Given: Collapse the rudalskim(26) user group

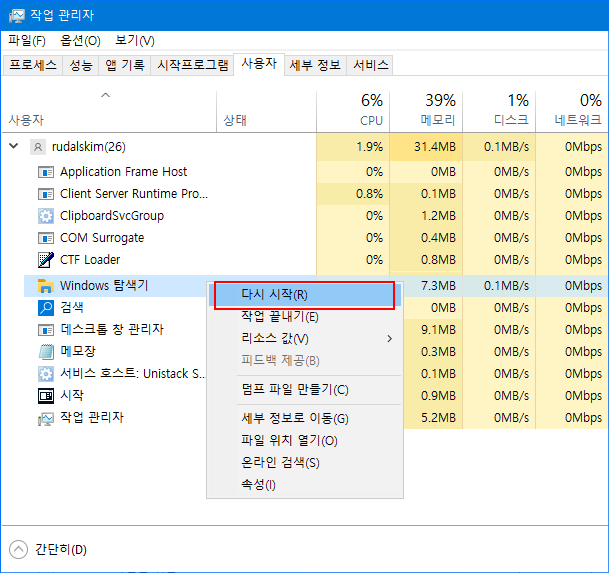Looking at the screenshot, I should (x=14, y=146).
